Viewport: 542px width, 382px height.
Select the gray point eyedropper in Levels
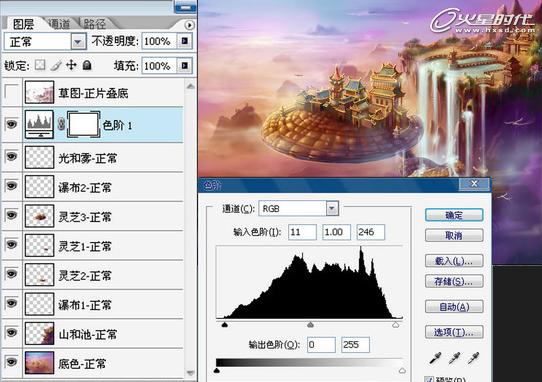coord(454,358)
